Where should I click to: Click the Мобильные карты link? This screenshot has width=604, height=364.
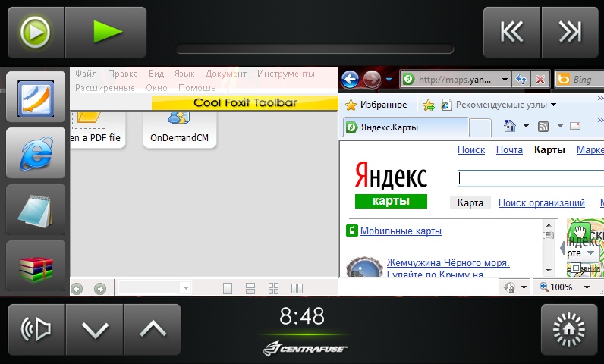[401, 231]
